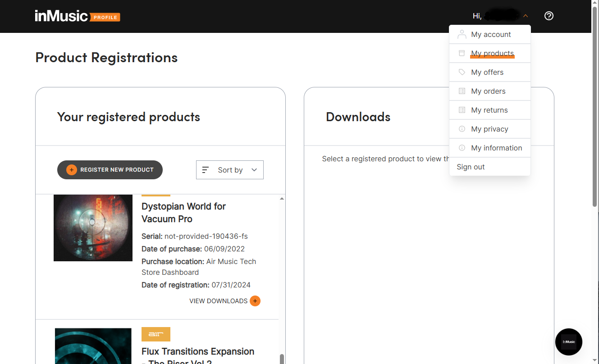Collapse the user menu with orange chevron
Screen dimensions: 599x364
[526, 16]
